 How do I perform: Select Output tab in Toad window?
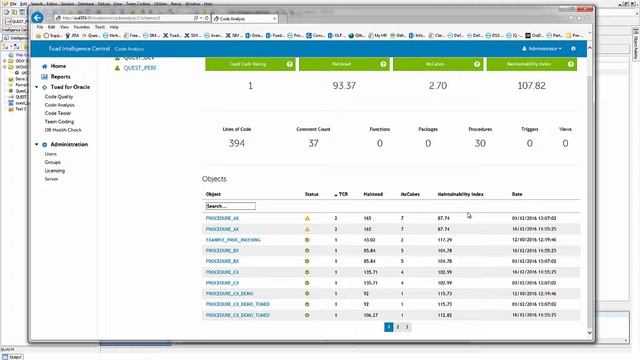12,357
